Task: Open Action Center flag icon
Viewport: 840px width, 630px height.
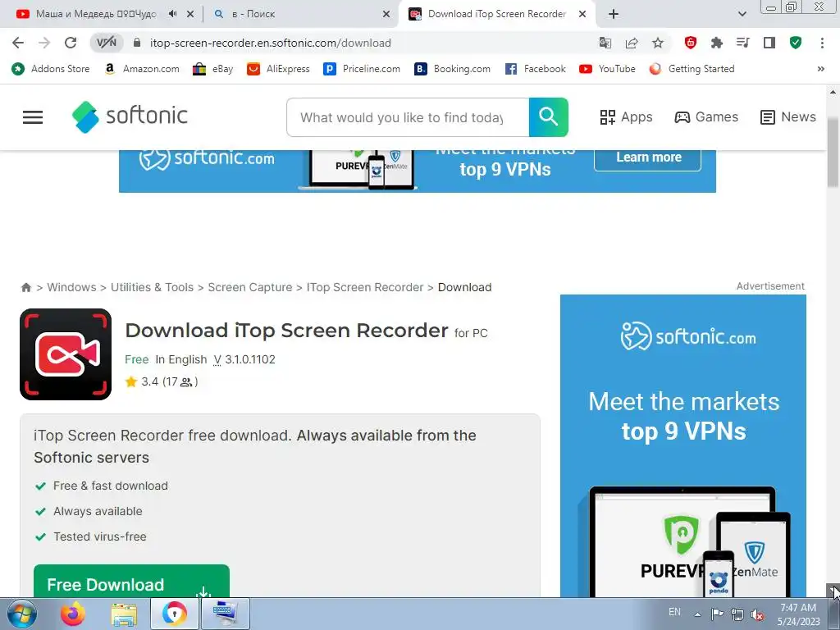Action: point(717,614)
